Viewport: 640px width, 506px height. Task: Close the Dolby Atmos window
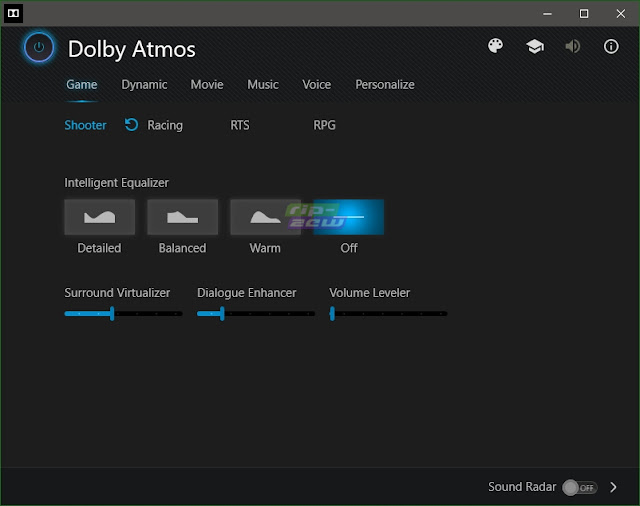(x=621, y=13)
